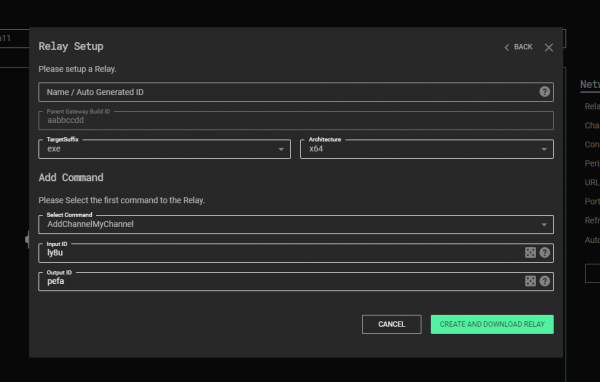
Task: Click the BACK label in header
Action: click(523, 47)
